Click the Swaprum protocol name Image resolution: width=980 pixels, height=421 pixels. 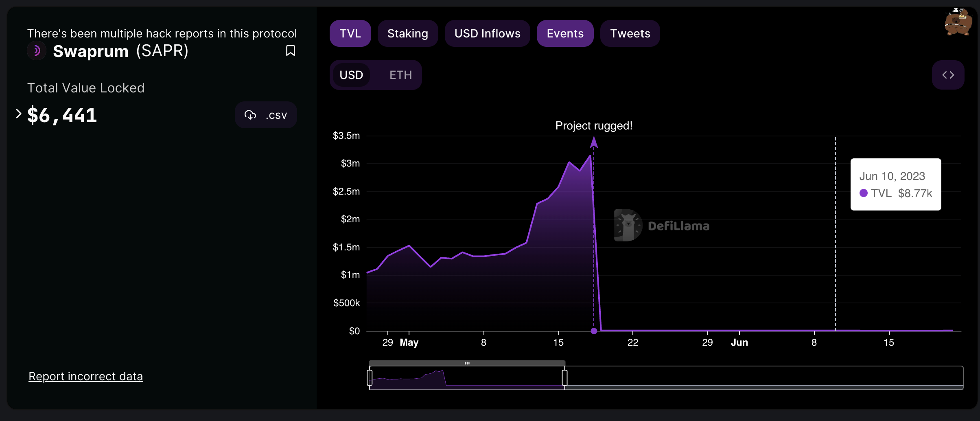pos(91,51)
